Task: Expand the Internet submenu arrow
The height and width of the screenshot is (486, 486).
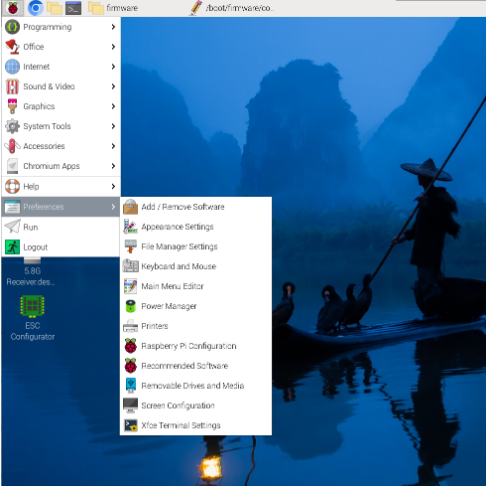Action: (113, 66)
